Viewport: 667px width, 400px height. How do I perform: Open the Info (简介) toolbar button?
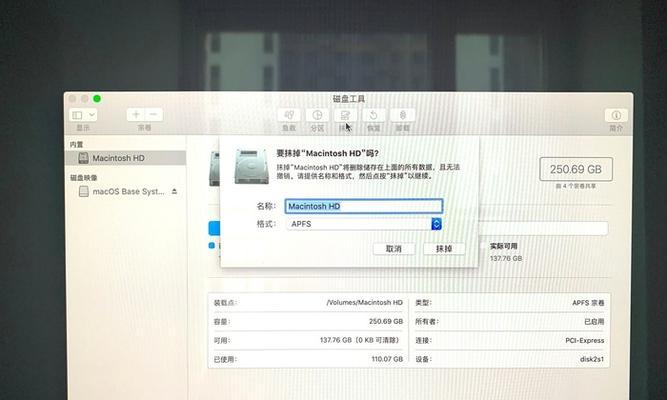[x=616, y=115]
